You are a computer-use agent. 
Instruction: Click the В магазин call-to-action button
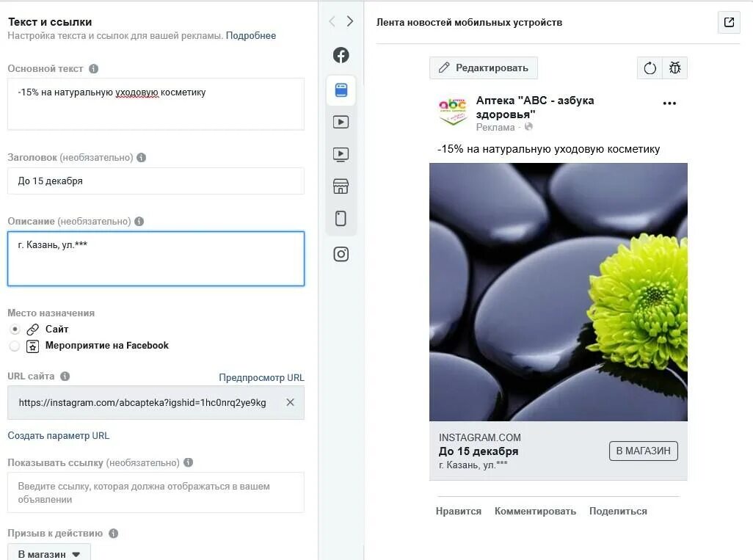click(643, 451)
